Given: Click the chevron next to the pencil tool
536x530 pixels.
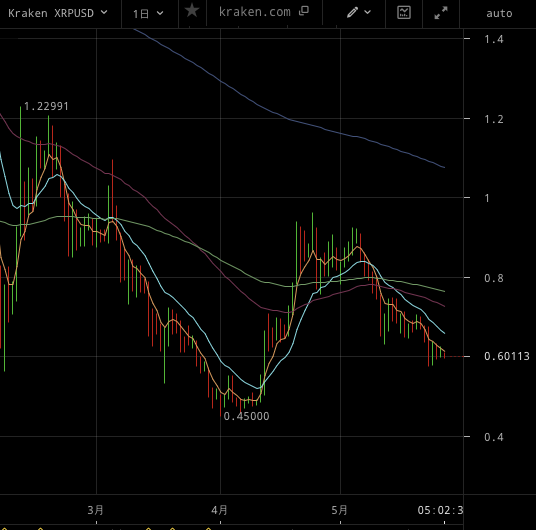Looking at the screenshot, I should [x=367, y=12].
